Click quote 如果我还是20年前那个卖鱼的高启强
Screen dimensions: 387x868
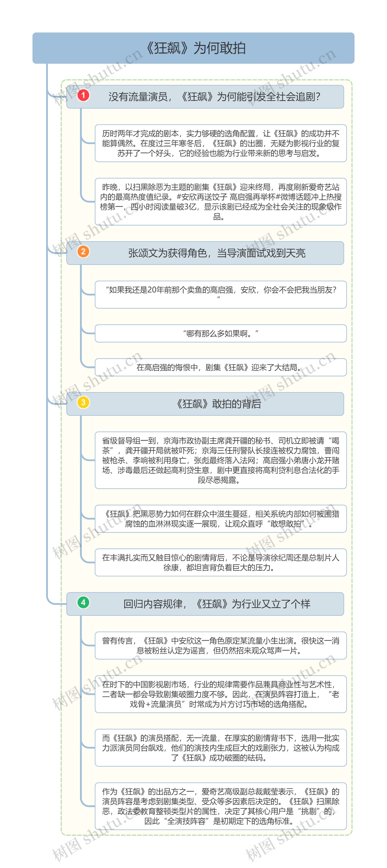pos(221,294)
